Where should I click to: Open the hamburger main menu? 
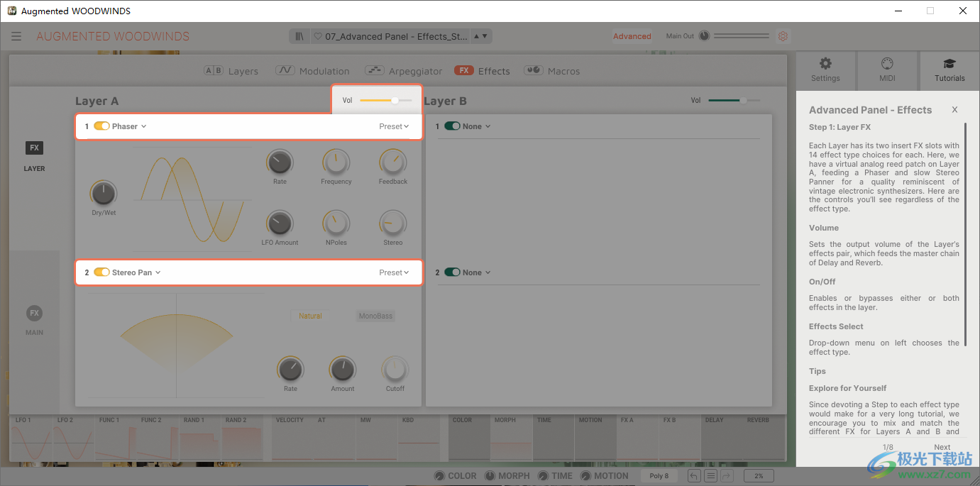coord(16,37)
